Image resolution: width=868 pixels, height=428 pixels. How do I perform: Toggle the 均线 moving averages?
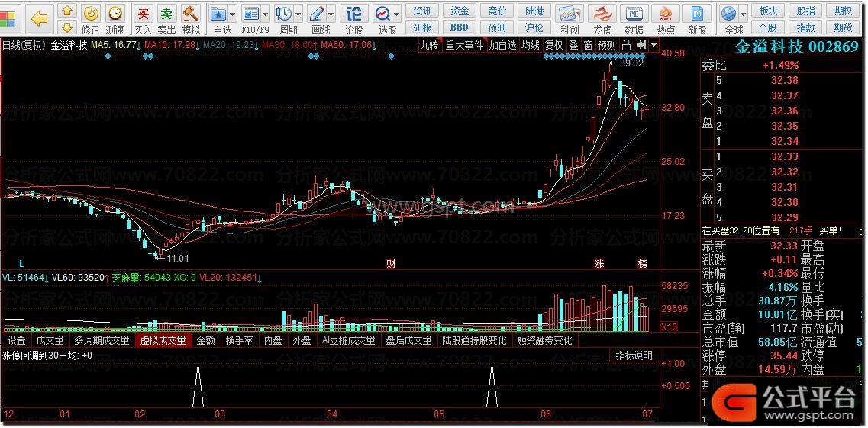pos(531,45)
